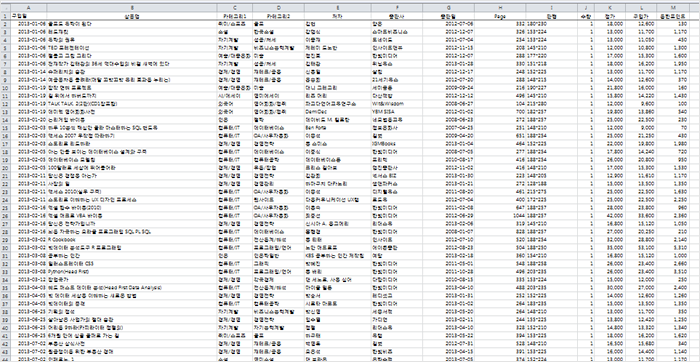
Task: Click the cell beginning "TED" in row 5
Action: click(132, 47)
